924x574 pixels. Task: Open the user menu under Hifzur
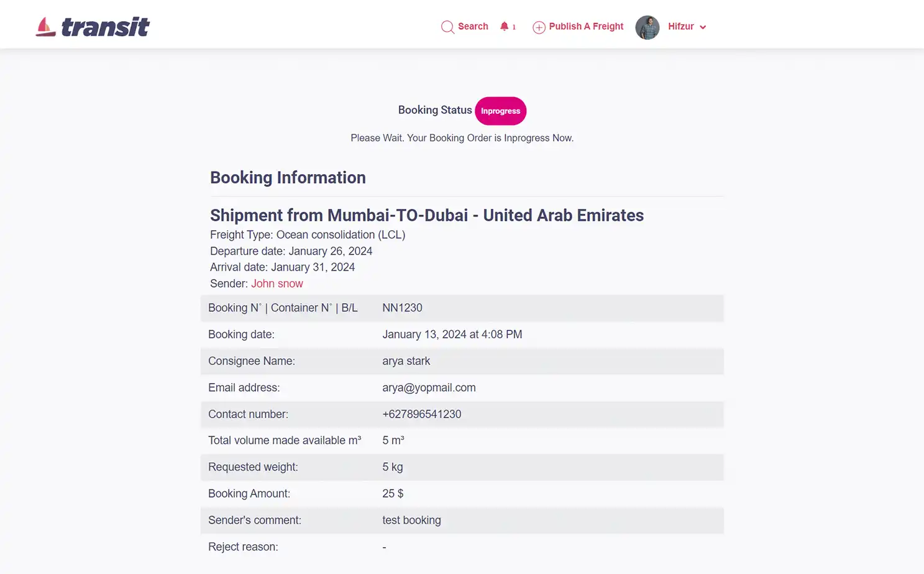click(x=681, y=26)
